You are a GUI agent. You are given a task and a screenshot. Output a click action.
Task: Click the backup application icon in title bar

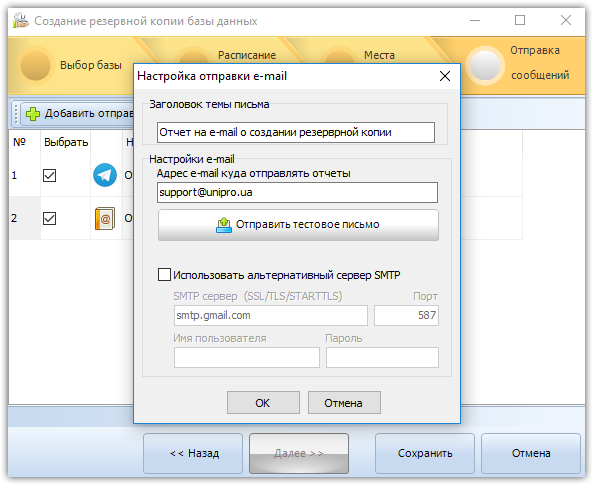click(x=20, y=20)
